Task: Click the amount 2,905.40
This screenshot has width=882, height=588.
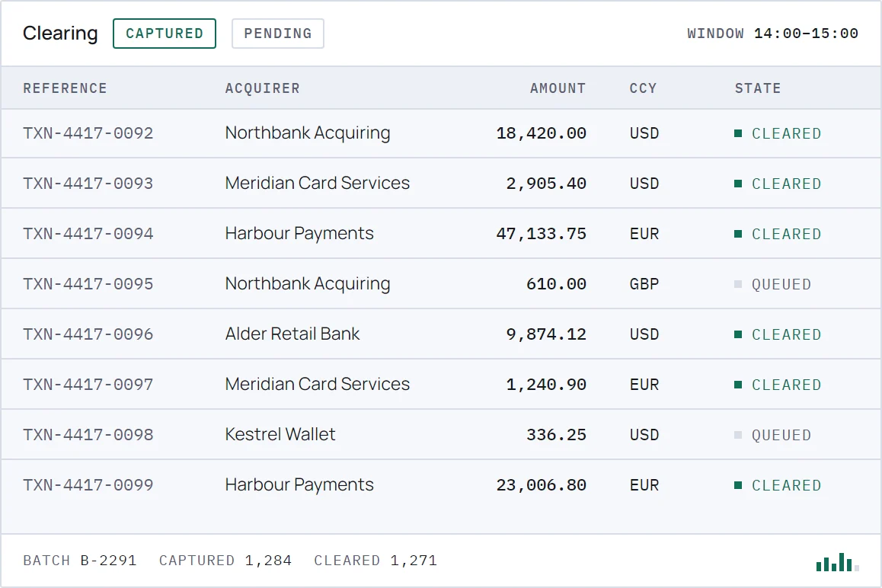Action: [x=546, y=184]
